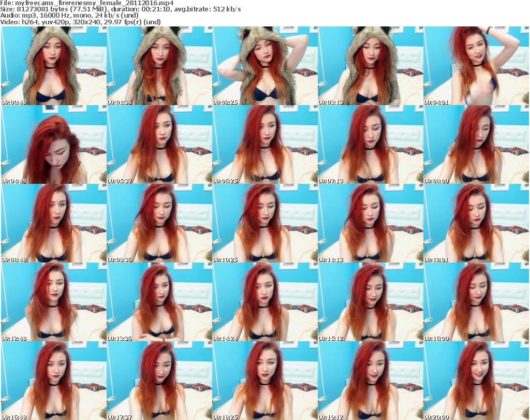Select the frame timestamped 00:02:25

[x=265, y=66]
